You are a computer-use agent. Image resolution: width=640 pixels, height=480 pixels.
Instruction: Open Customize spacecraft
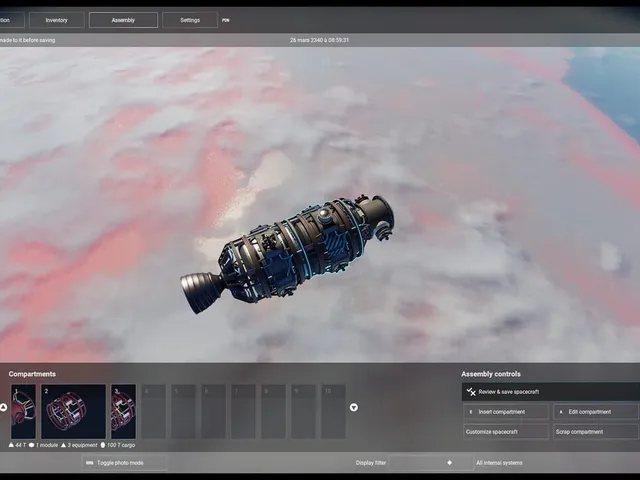point(506,432)
